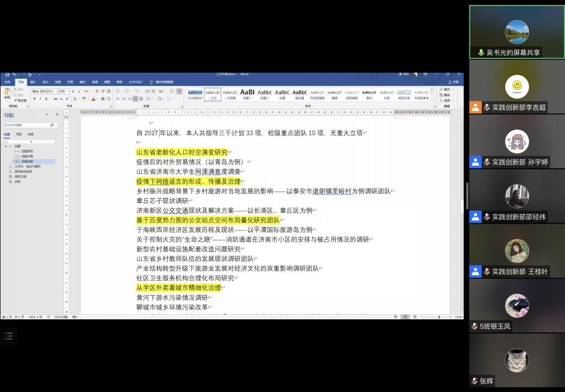Click the magnifier icon in the navigation search box

(51, 125)
